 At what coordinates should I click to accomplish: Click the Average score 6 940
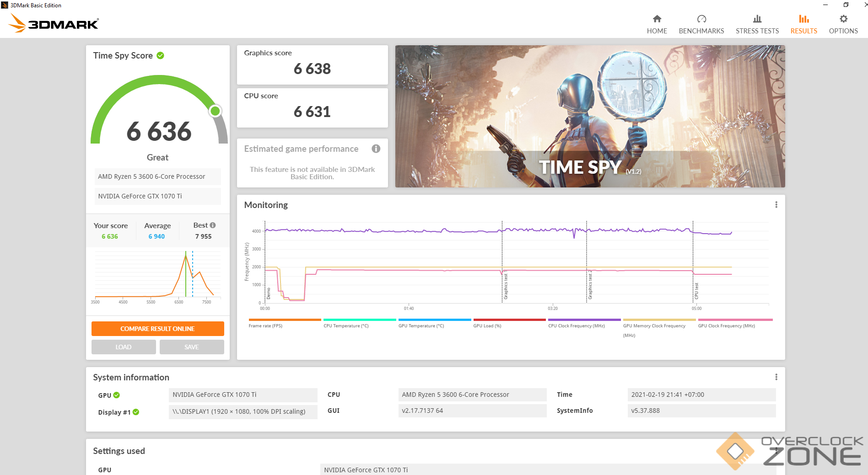pyautogui.click(x=156, y=236)
